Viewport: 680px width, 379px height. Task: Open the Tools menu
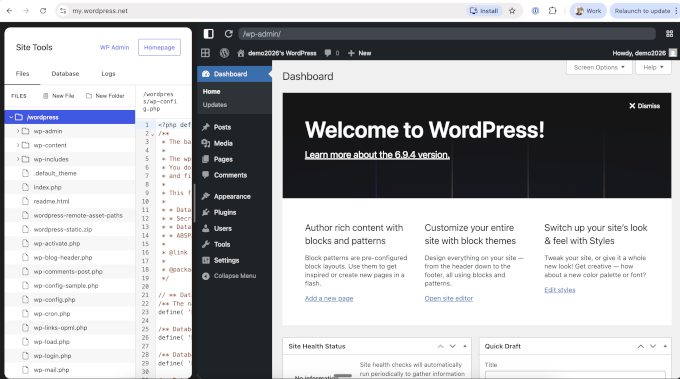(x=235, y=245)
